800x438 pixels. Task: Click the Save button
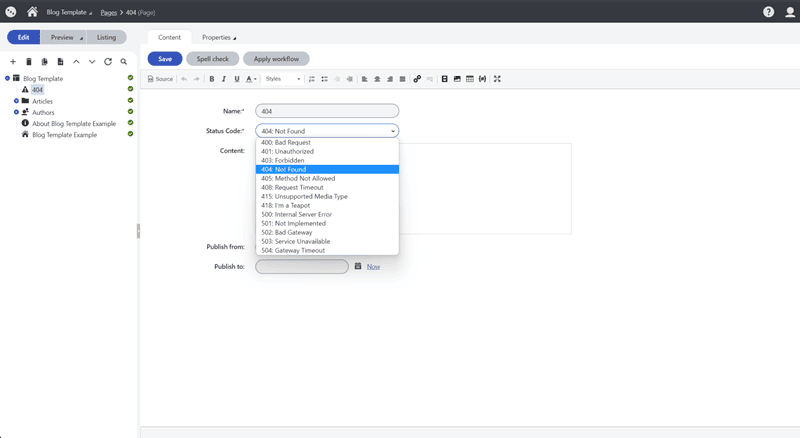pyautogui.click(x=165, y=59)
